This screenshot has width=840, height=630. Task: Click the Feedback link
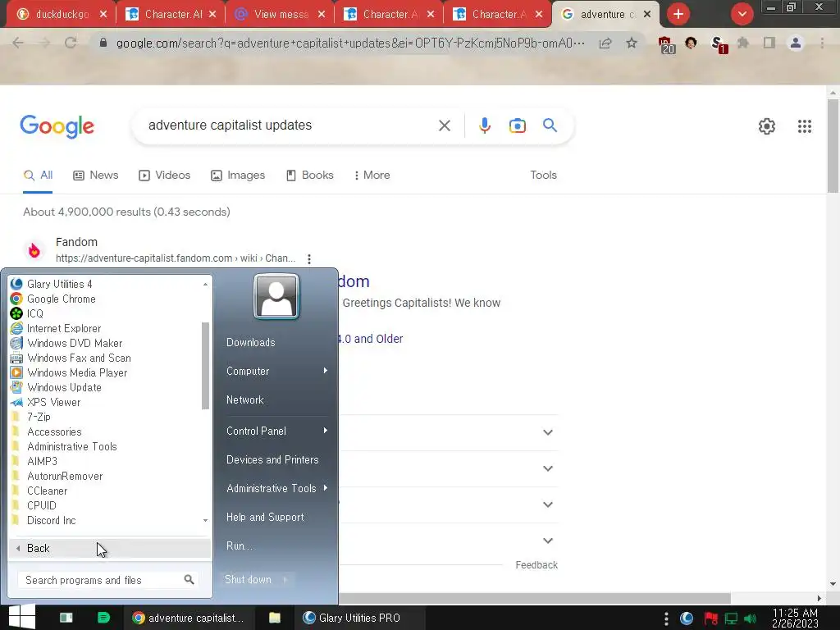pos(536,565)
